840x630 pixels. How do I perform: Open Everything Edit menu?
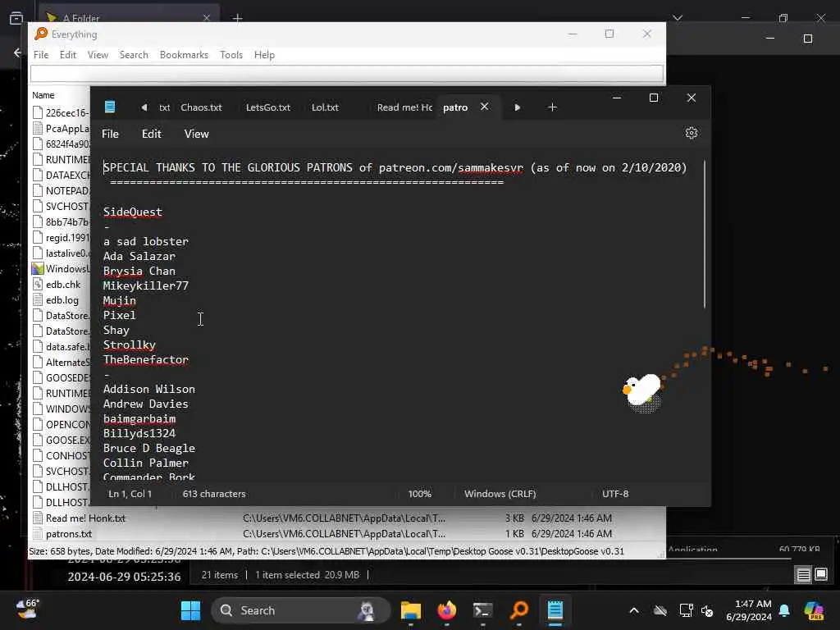pyautogui.click(x=67, y=55)
